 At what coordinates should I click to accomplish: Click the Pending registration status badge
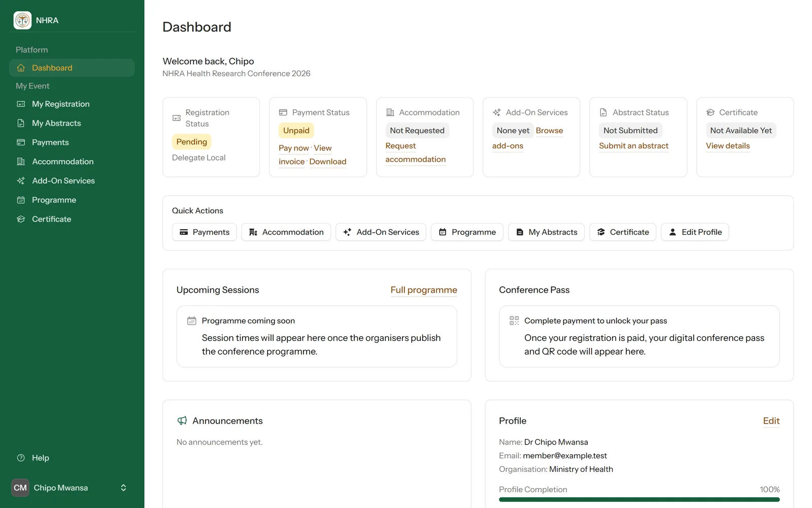click(x=192, y=142)
